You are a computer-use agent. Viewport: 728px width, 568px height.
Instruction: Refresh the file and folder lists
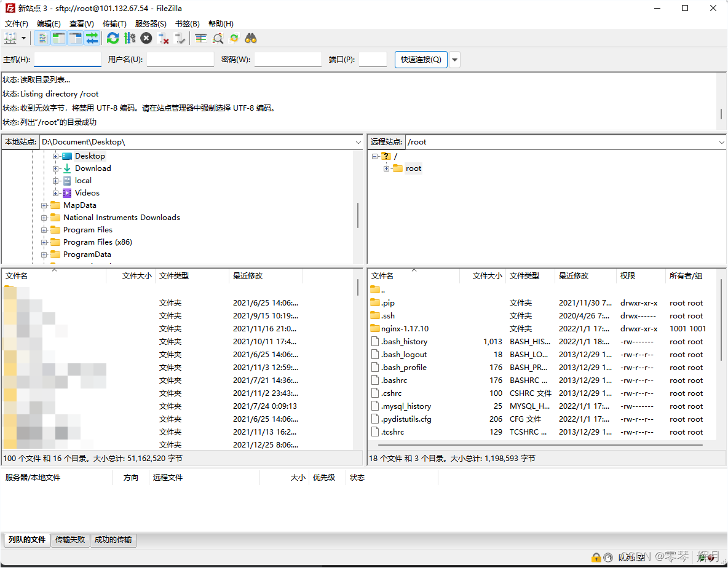tap(113, 39)
